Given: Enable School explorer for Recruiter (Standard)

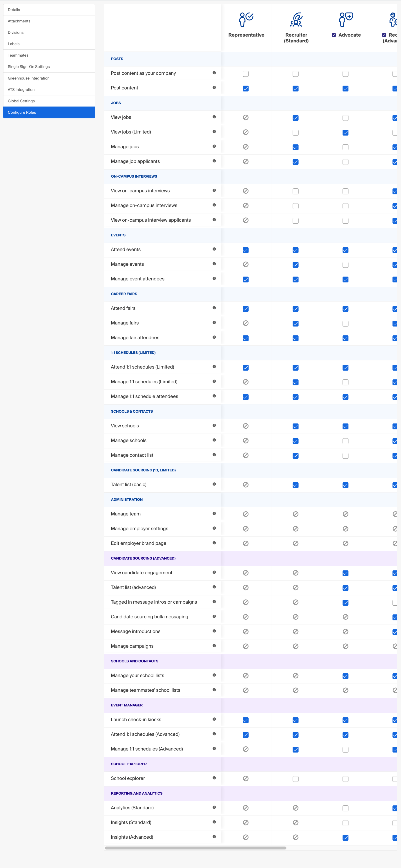Looking at the screenshot, I should [296, 779].
